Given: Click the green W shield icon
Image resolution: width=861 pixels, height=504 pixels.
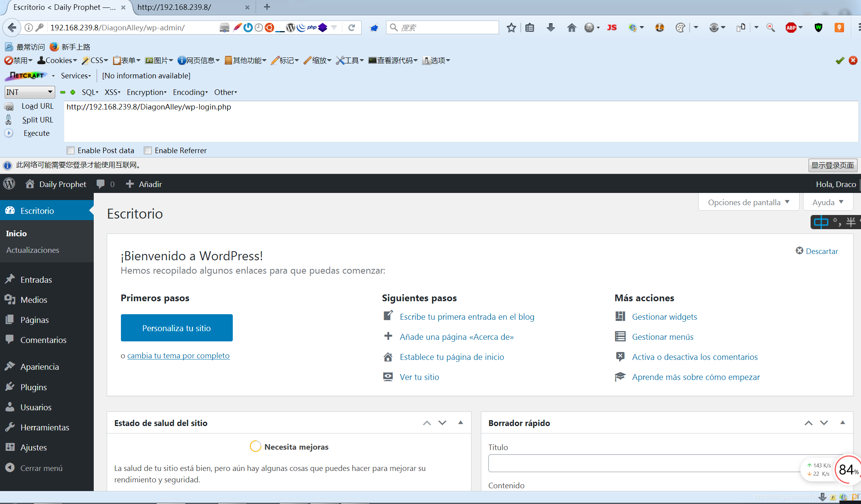Looking at the screenshot, I should pos(818,28).
